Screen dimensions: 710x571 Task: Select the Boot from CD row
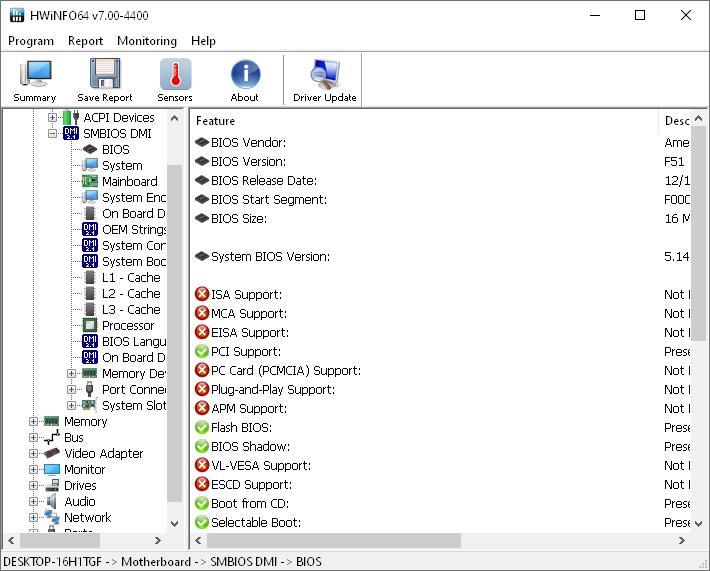tap(441, 504)
